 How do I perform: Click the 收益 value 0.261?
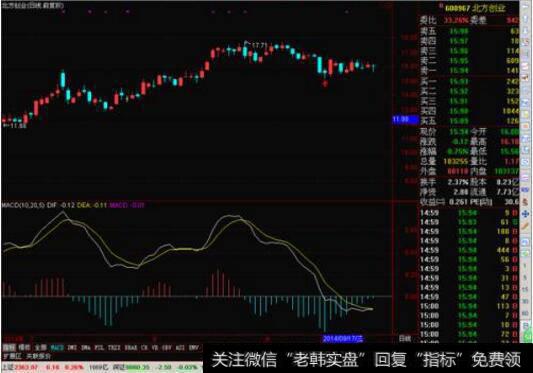coord(458,202)
